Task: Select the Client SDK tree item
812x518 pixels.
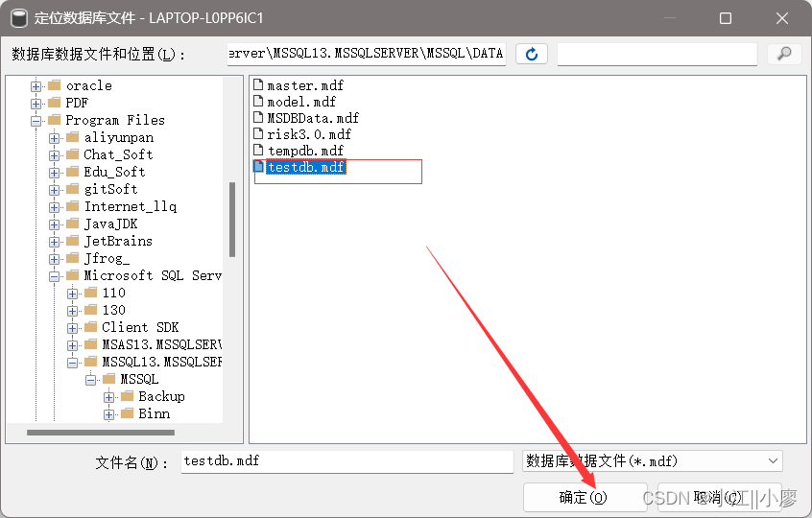Action: 140,327
